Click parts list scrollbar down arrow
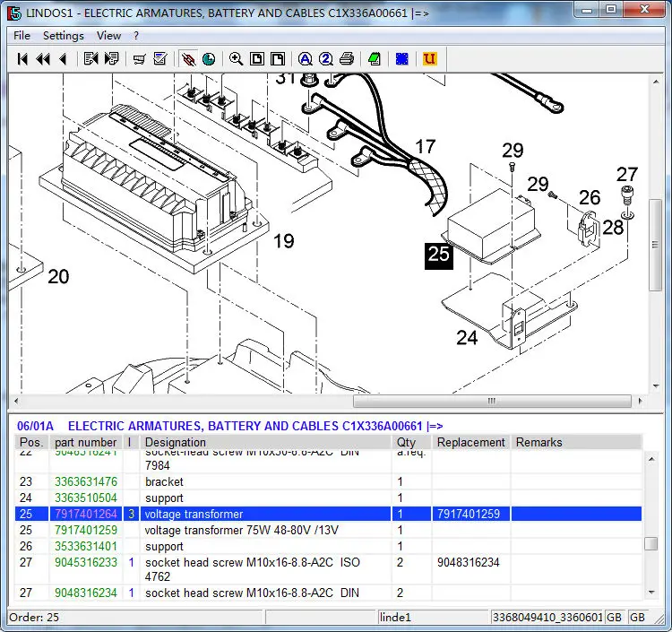The image size is (672, 632). [x=651, y=593]
